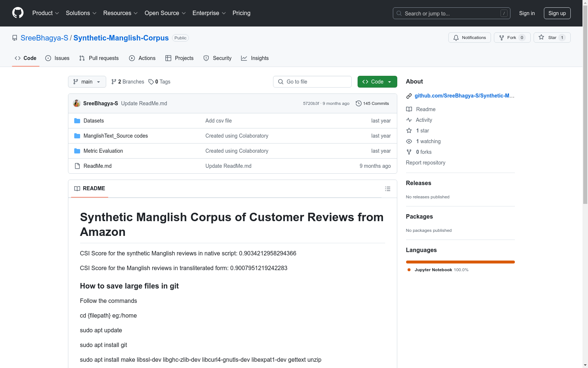The height and width of the screenshot is (368, 588).
Task: Expand the Enterprise menu
Action: 209,13
